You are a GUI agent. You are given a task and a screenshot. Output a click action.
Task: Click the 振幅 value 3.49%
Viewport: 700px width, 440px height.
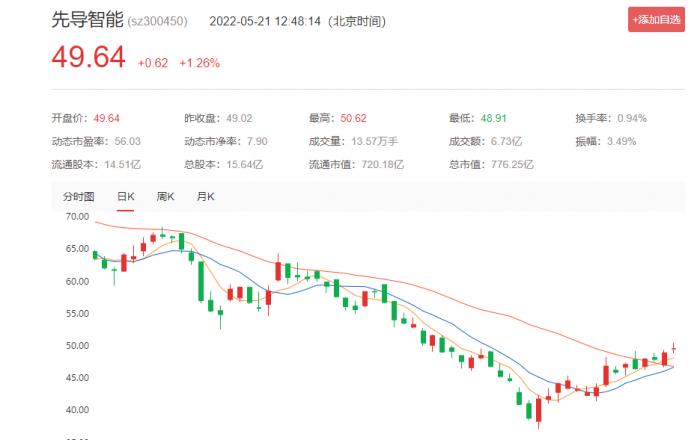point(622,140)
